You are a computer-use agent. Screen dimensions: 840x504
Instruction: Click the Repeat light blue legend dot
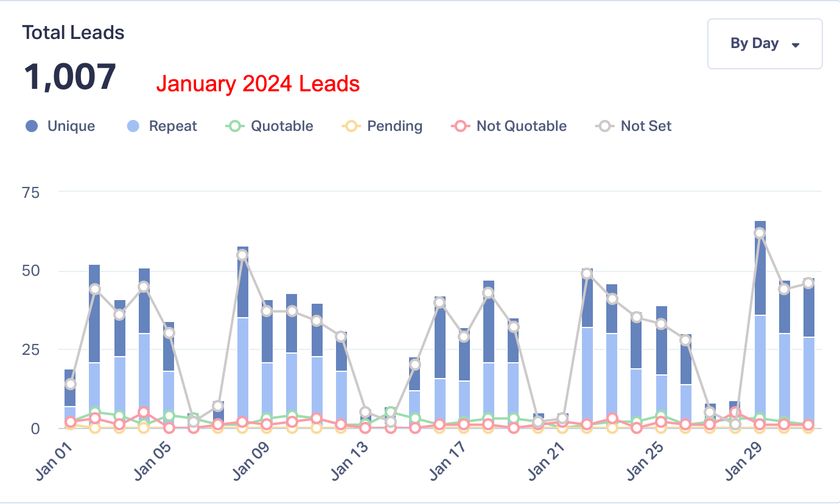pyautogui.click(x=135, y=126)
